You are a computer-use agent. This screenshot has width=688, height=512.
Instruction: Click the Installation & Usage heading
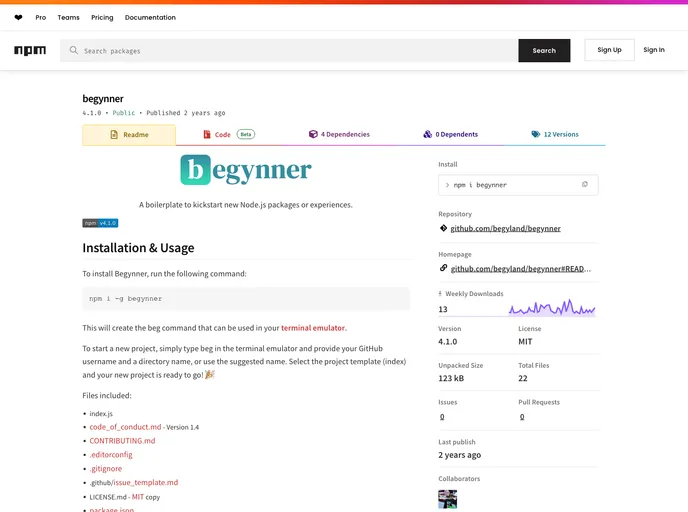(x=138, y=248)
